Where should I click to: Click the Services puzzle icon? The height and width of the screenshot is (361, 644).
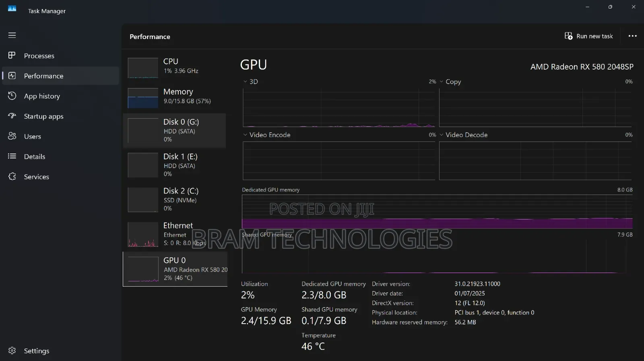(x=12, y=176)
